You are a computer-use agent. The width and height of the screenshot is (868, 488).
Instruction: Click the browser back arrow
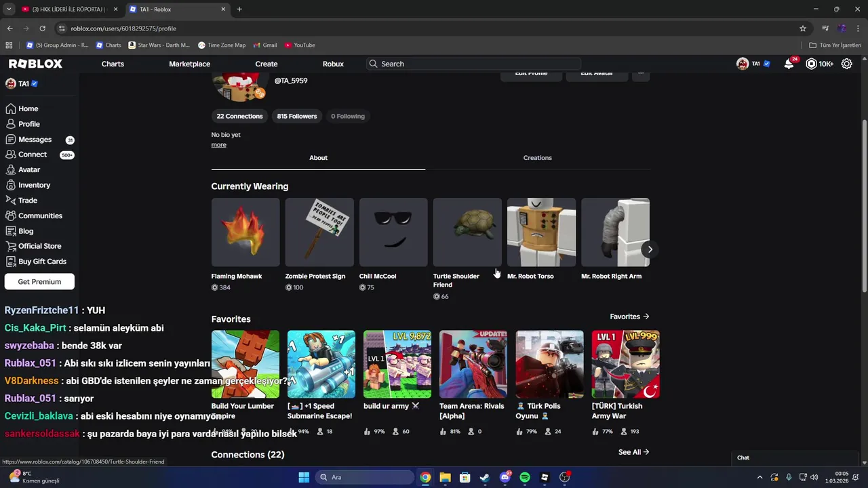click(x=9, y=28)
